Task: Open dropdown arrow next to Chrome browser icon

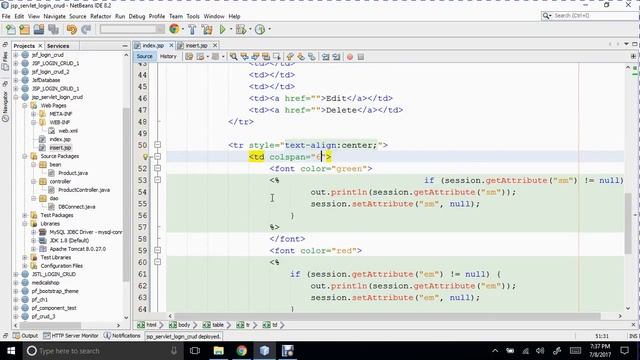Action: (x=182, y=29)
